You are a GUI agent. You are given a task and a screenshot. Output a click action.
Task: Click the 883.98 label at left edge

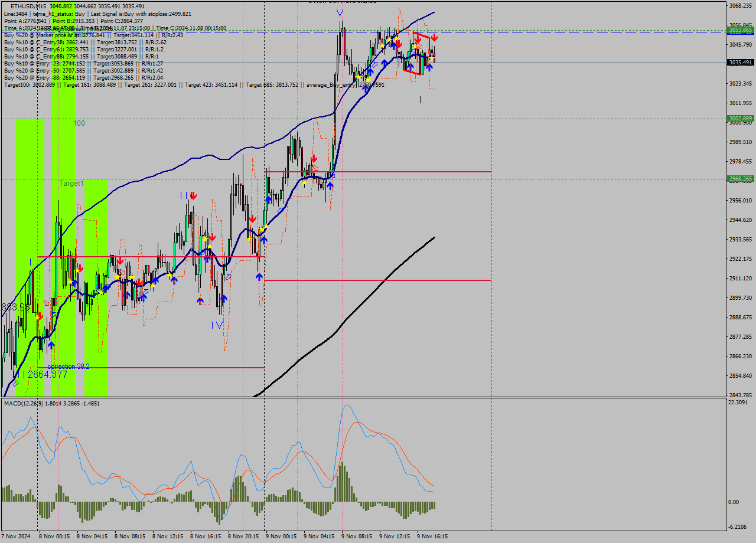click(x=15, y=307)
